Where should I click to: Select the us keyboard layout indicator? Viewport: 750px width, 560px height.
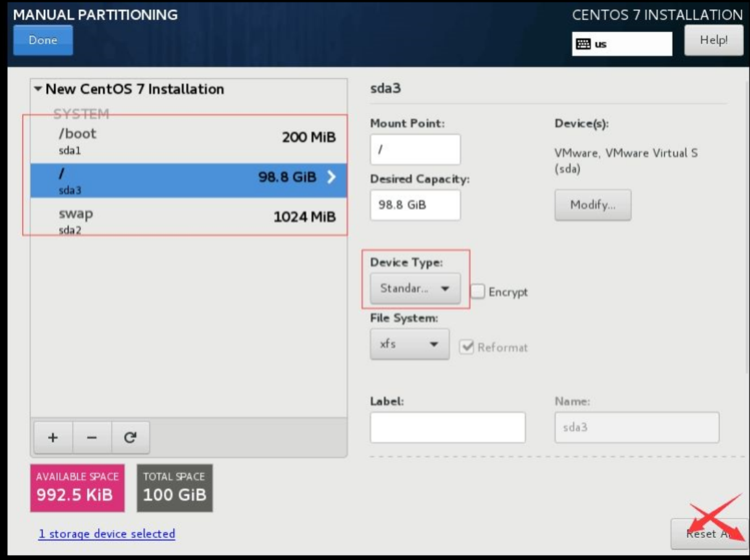coord(622,44)
